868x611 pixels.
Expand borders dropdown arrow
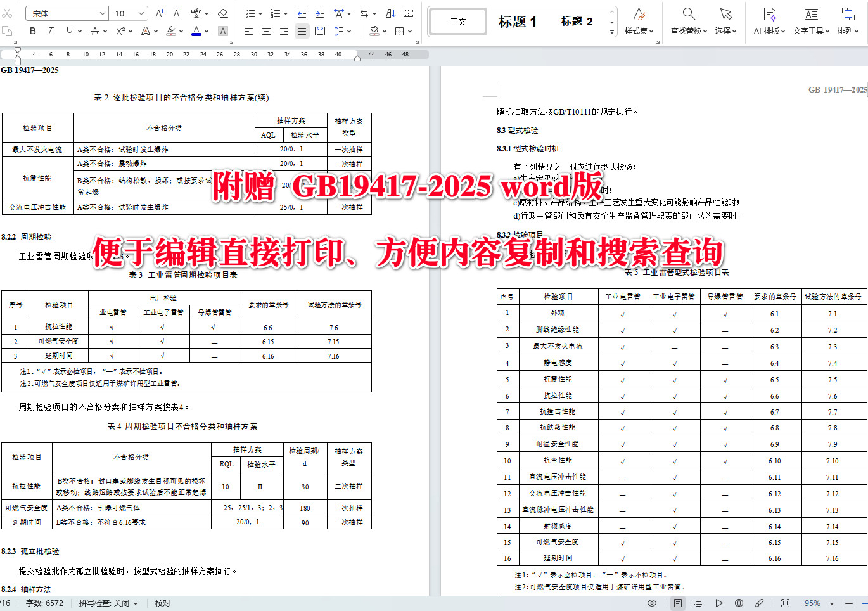[409, 31]
